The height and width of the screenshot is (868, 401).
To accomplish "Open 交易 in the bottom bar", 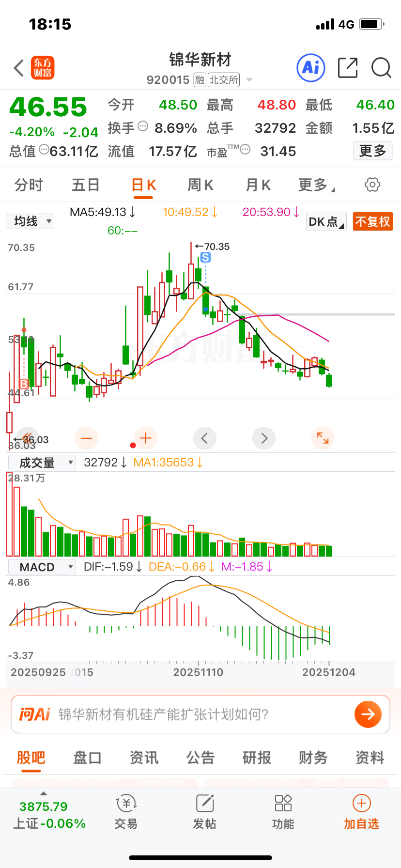I will coord(126,812).
